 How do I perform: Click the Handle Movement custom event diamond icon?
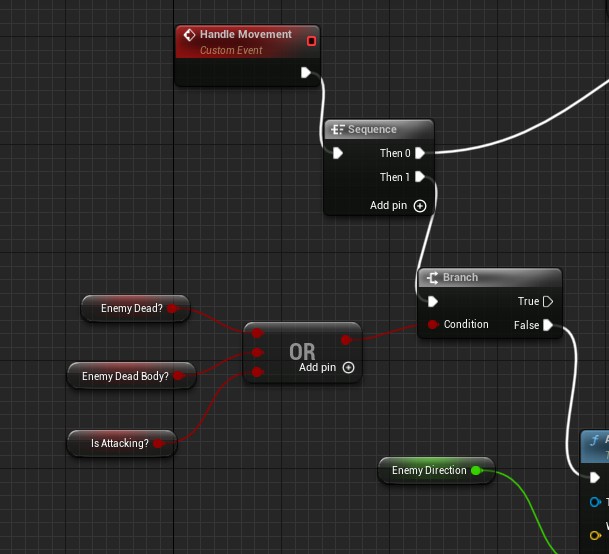[189, 35]
